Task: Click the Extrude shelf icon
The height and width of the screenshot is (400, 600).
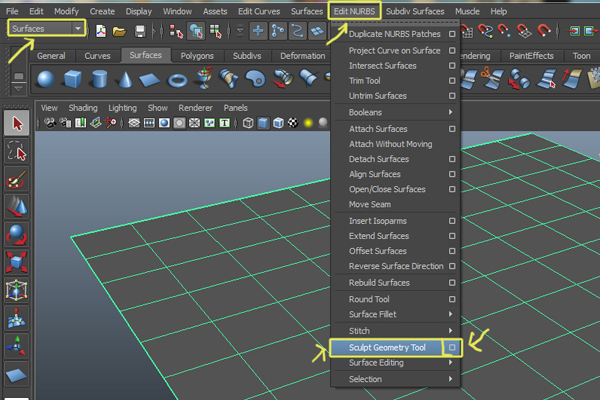Action: click(282, 78)
